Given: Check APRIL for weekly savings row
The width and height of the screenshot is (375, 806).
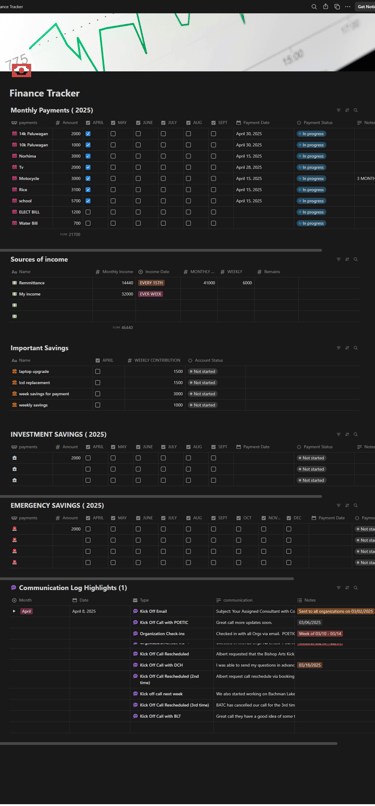Looking at the screenshot, I should coord(98,405).
